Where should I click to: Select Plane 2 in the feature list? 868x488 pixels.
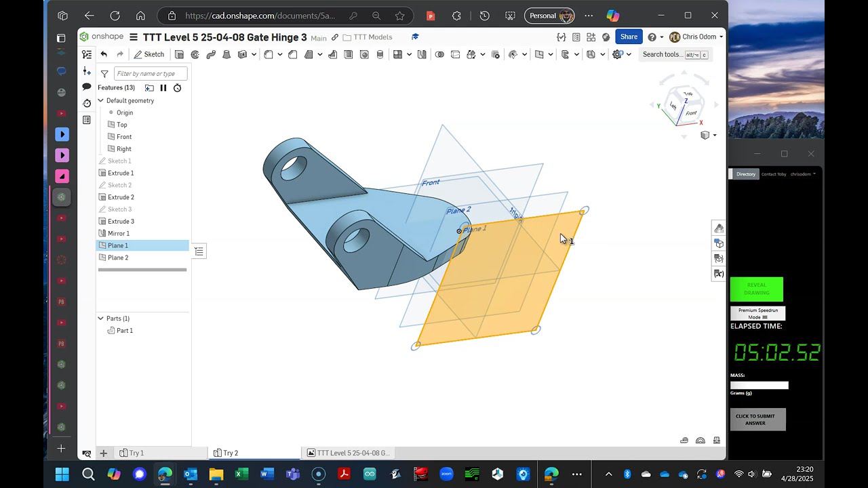(x=142, y=258)
